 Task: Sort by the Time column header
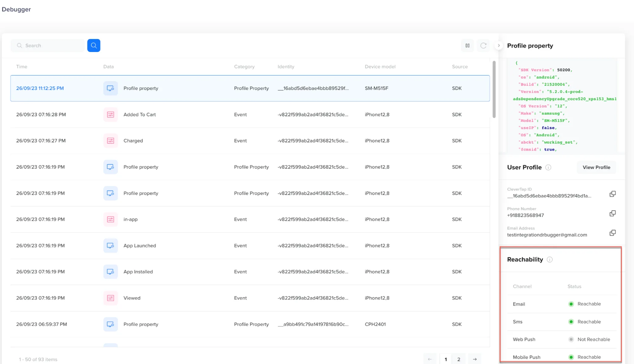tap(22, 67)
